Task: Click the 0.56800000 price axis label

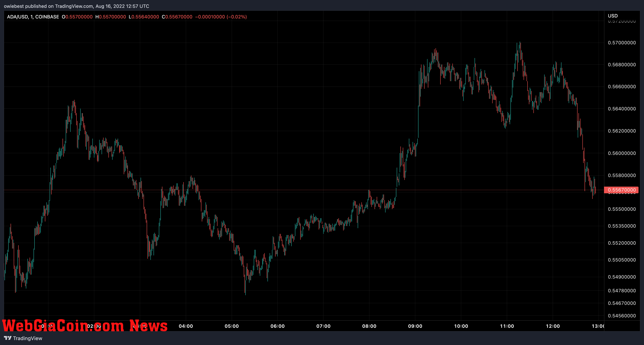Action: click(x=622, y=65)
